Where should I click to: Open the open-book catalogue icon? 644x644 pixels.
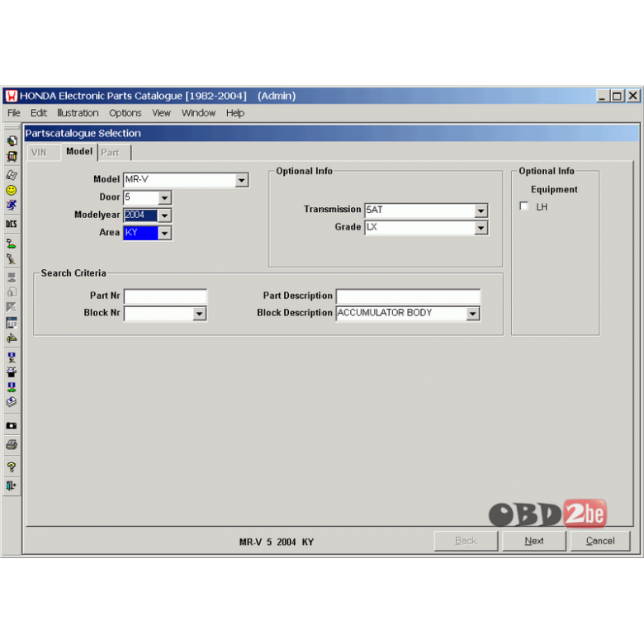[x=12, y=175]
